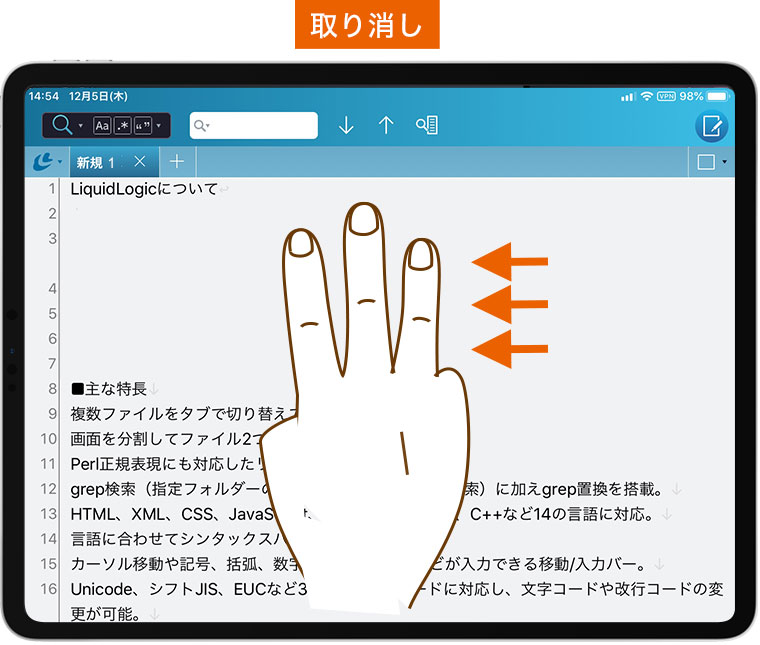Find next with down arrow

coord(346,125)
